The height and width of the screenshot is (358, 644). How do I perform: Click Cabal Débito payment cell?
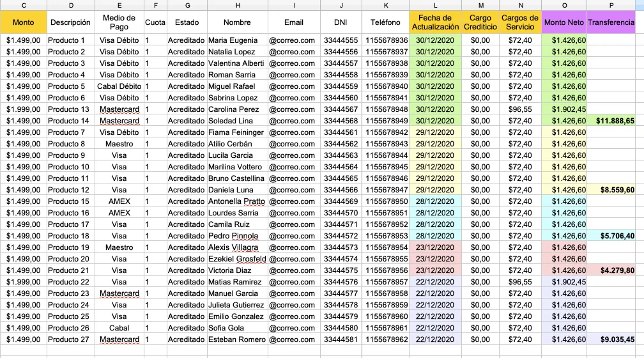(x=119, y=86)
